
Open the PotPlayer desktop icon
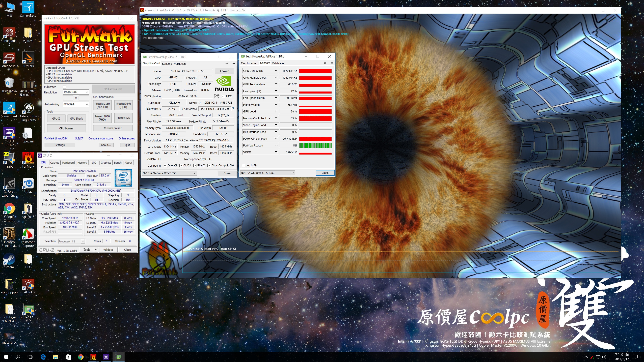pos(9,313)
